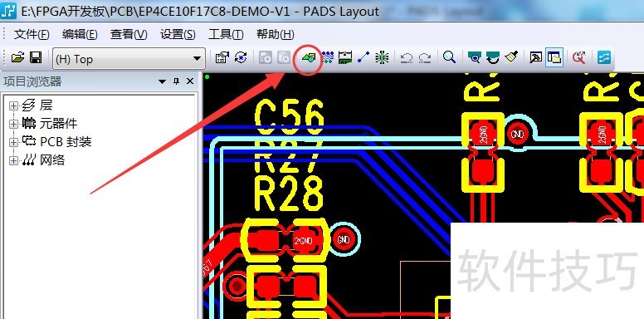
Task: Expand the 层 tree node
Action: pyautogui.click(x=13, y=106)
